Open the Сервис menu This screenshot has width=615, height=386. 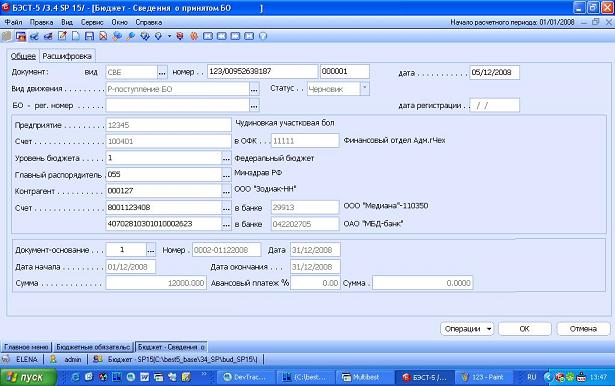pyautogui.click(x=92, y=22)
